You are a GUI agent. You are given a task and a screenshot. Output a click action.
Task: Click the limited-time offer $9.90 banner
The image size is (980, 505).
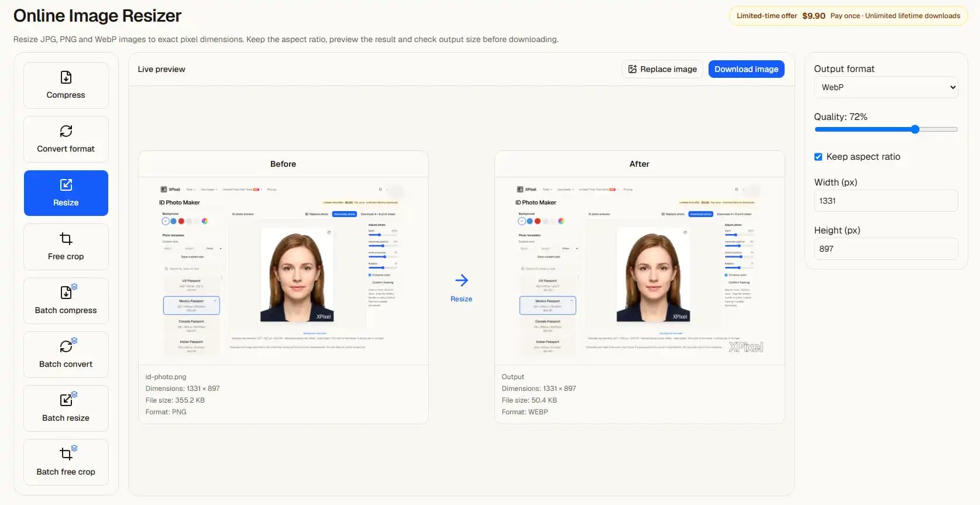coord(848,16)
